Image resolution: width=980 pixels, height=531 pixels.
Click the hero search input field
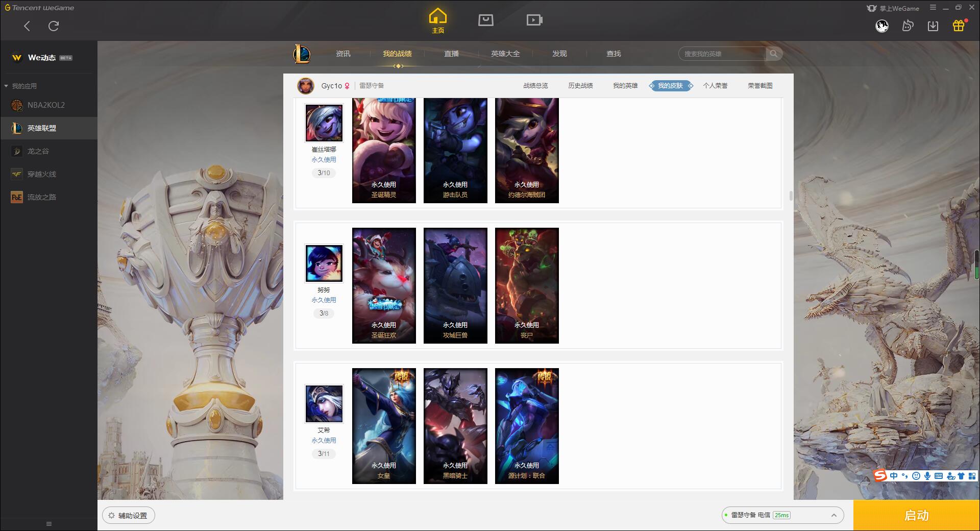point(722,54)
